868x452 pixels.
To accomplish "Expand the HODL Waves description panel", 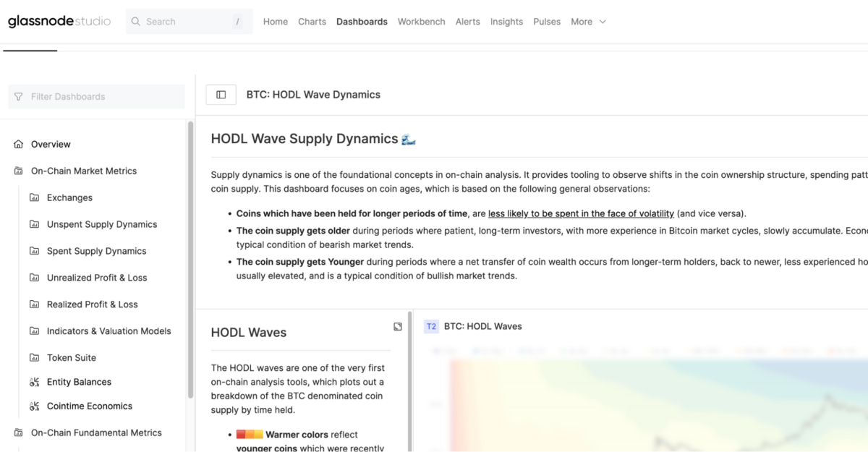I will click(x=398, y=327).
